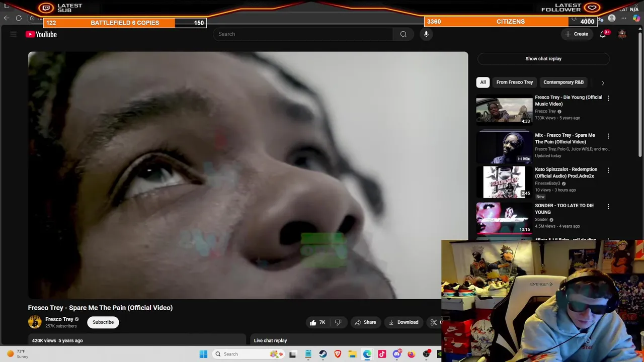Screen dimensions: 644x362
Task: Click the Kato Spinzzalot Redemption title
Action: [x=566, y=172]
